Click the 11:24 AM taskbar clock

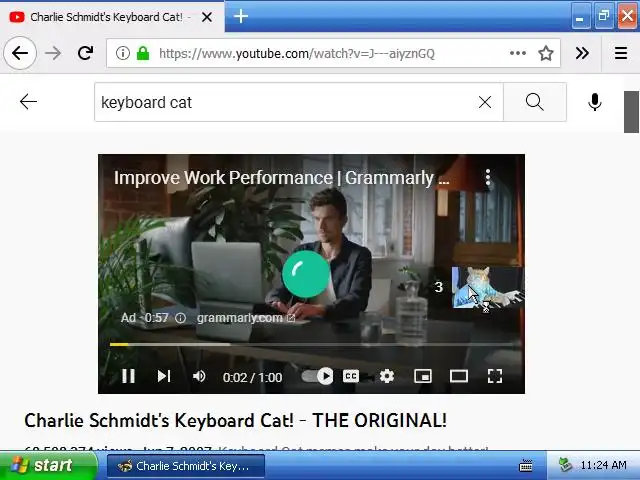tap(603, 465)
